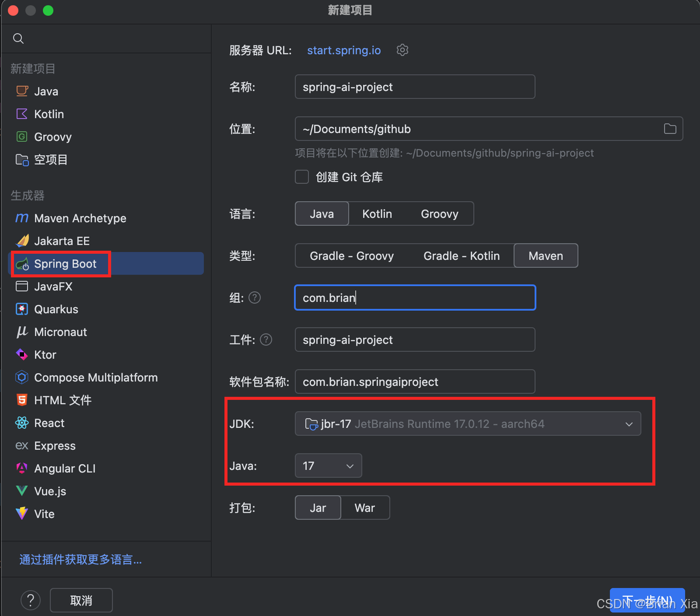The width and height of the screenshot is (700, 616).
Task: Click the JavaFX icon
Action: click(x=22, y=286)
